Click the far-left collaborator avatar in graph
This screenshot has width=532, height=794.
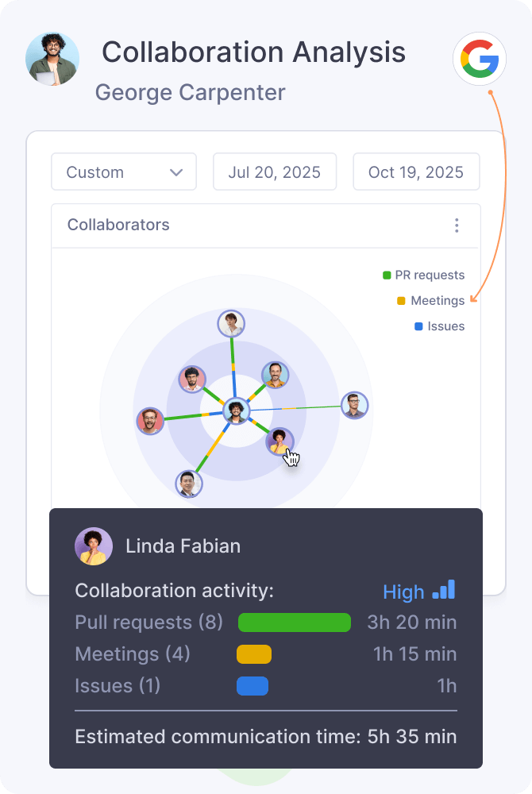tap(149, 421)
